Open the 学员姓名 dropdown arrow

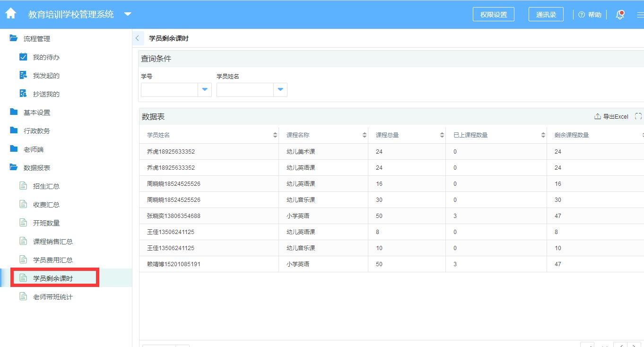coord(280,90)
